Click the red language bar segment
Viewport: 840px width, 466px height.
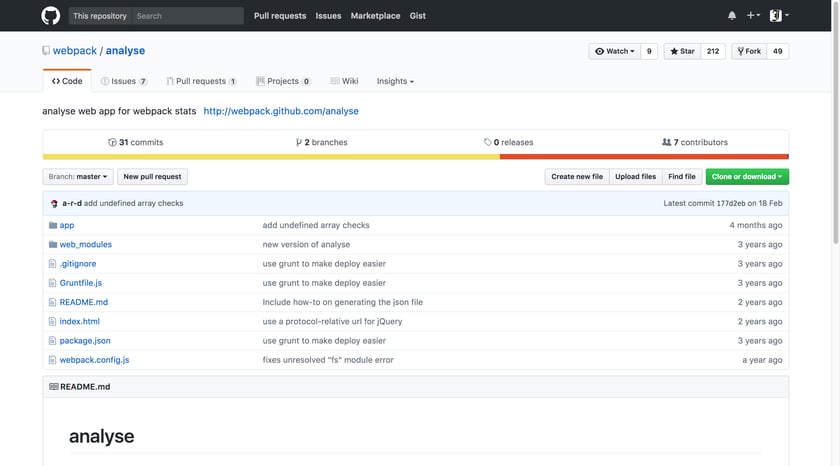(644, 157)
